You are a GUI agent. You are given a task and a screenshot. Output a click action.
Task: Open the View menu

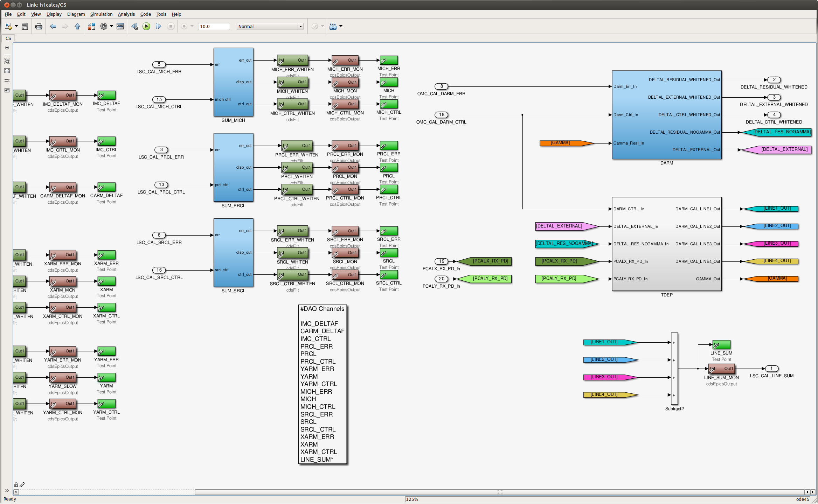tap(36, 14)
